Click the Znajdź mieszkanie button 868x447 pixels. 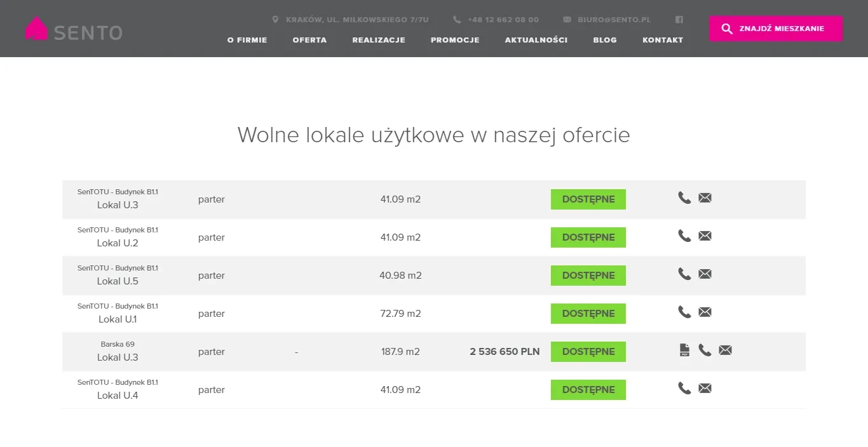tap(776, 29)
